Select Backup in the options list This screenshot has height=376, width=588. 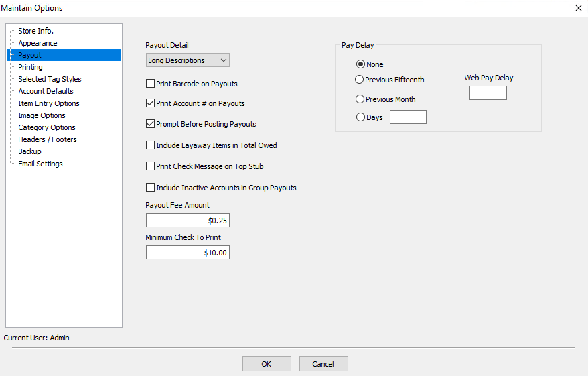click(x=29, y=151)
